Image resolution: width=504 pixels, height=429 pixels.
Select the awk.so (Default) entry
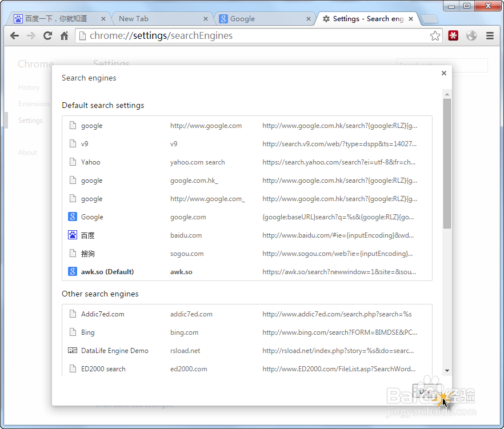pyautogui.click(x=247, y=271)
